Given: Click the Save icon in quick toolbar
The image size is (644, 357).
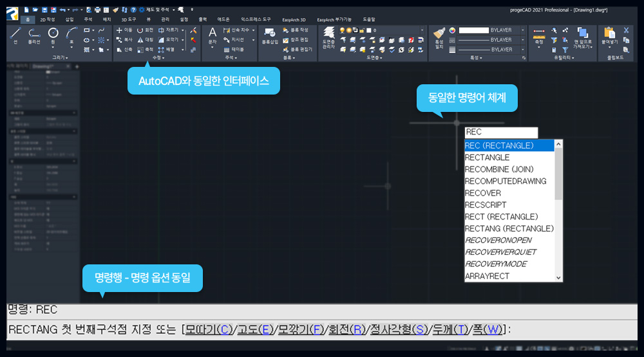Looking at the screenshot, I should click(44, 10).
